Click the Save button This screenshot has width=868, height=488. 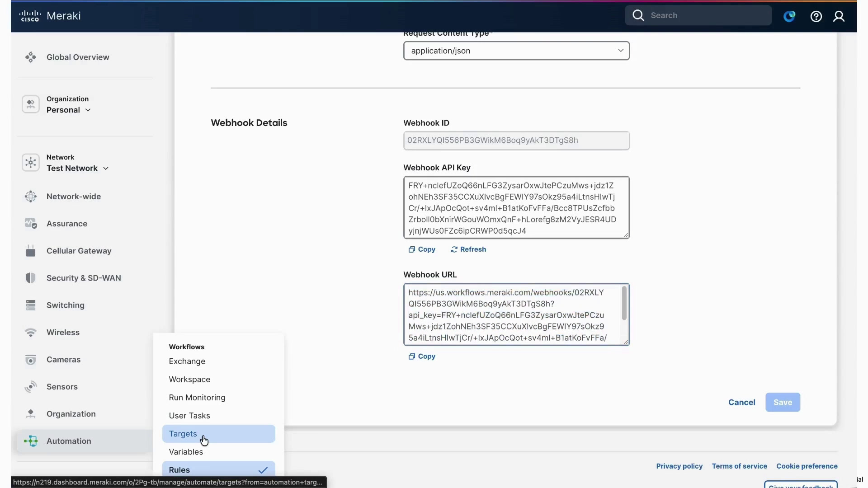pos(783,402)
